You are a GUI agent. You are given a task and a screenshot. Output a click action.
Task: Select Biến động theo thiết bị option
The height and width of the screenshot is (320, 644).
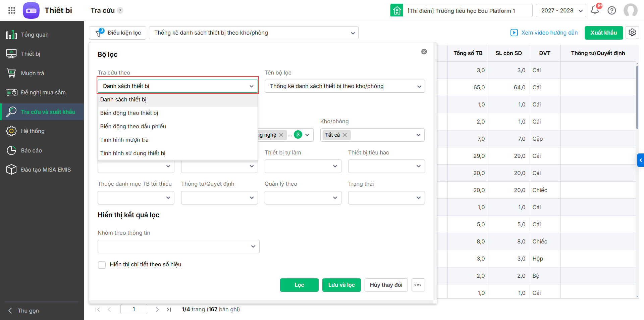(129, 113)
